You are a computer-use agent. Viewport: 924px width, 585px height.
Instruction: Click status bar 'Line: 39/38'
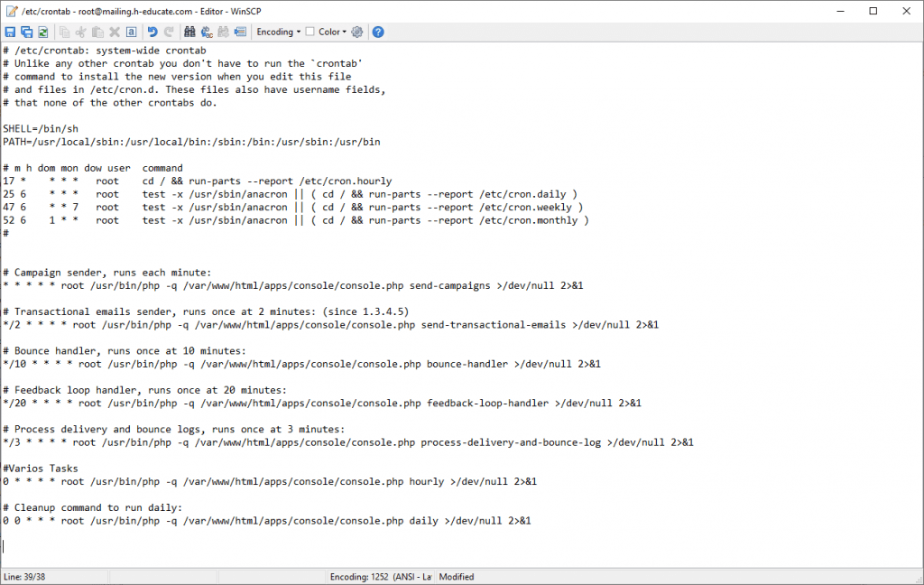click(x=24, y=577)
